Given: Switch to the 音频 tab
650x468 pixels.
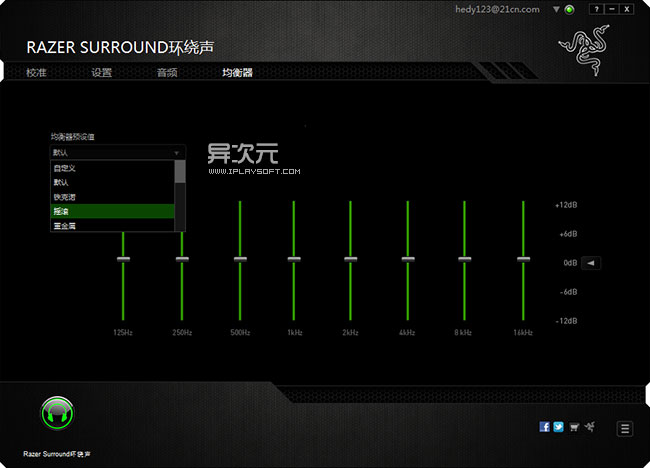Looking at the screenshot, I should click(x=167, y=73).
